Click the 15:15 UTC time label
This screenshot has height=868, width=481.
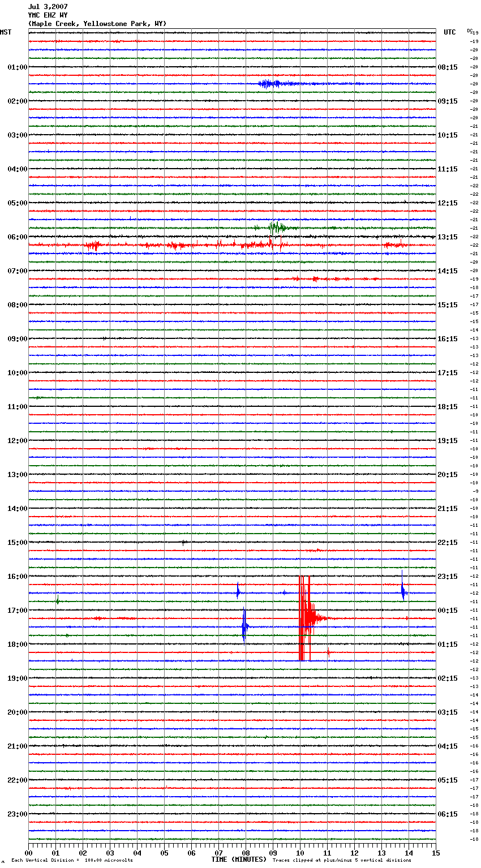pyautogui.click(x=448, y=305)
